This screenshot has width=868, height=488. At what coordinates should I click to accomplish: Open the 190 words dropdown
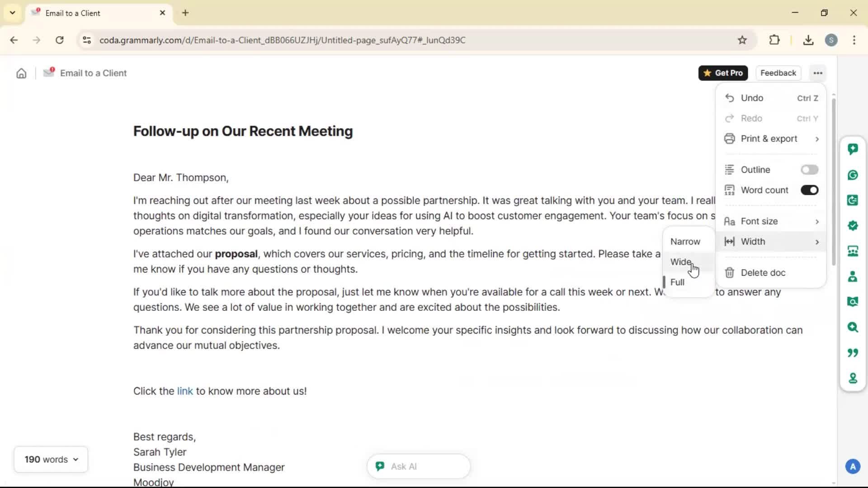coord(51,460)
